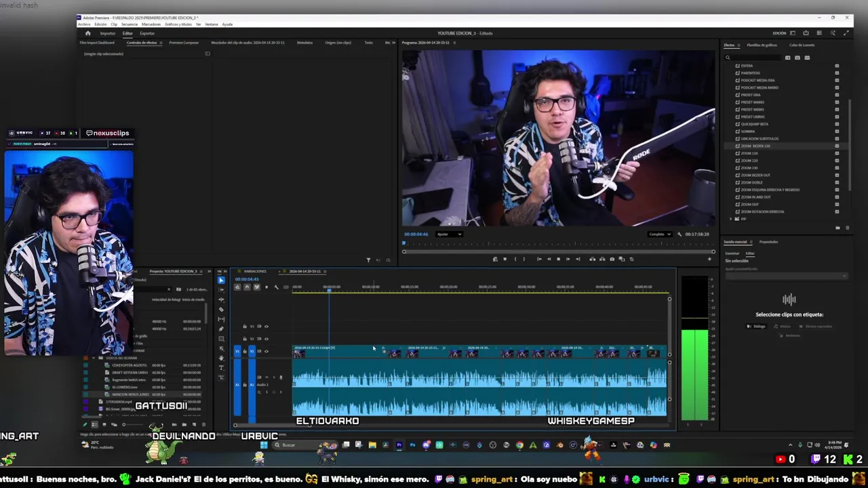The height and width of the screenshot is (488, 868).
Task: Open the Film Impact Dashboard panel tab
Action: [97, 43]
